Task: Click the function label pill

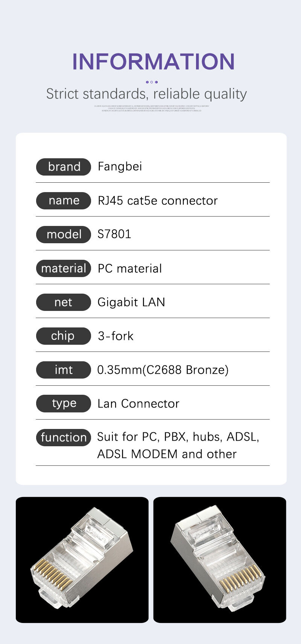Action: click(x=64, y=437)
